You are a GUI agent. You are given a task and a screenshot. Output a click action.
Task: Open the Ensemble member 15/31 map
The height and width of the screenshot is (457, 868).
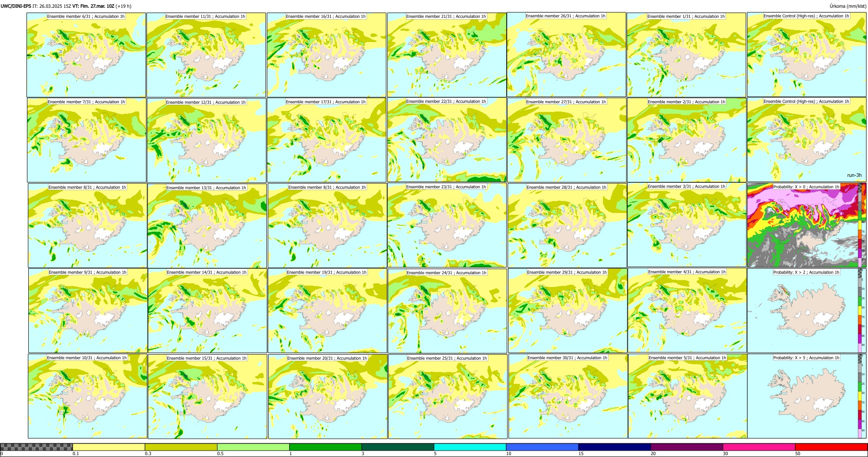point(207,397)
